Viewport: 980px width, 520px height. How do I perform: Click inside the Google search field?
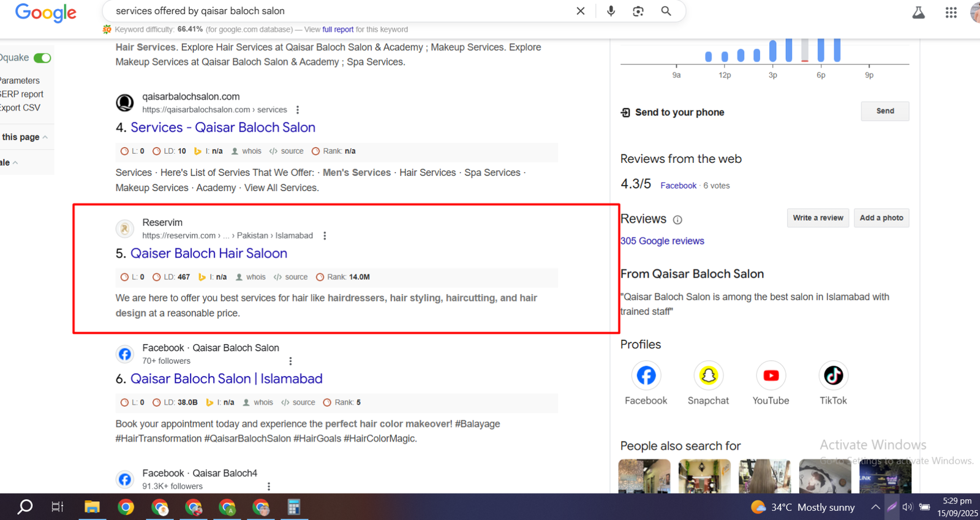pyautogui.click(x=337, y=11)
